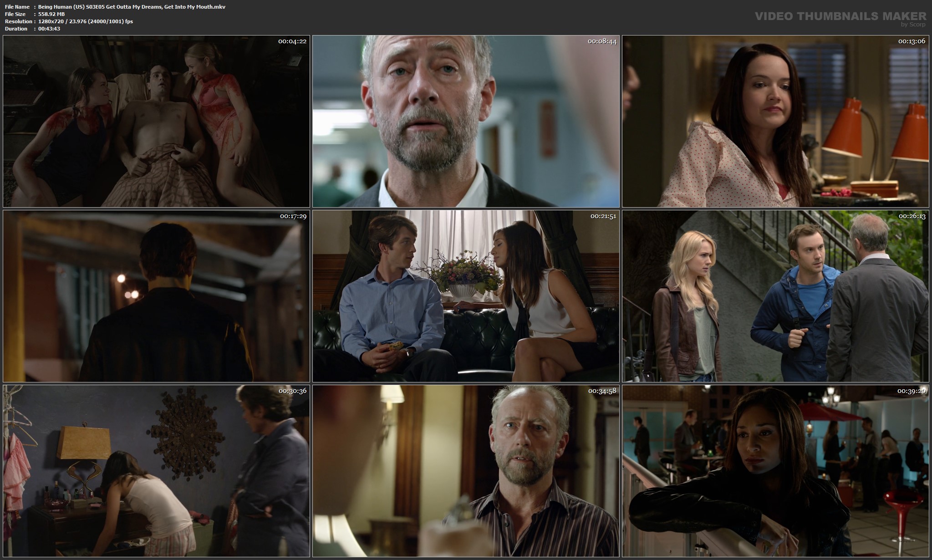This screenshot has height=560, width=932.
Task: Click the thumbnail timestamped 00:30:36
Action: [x=156, y=471]
